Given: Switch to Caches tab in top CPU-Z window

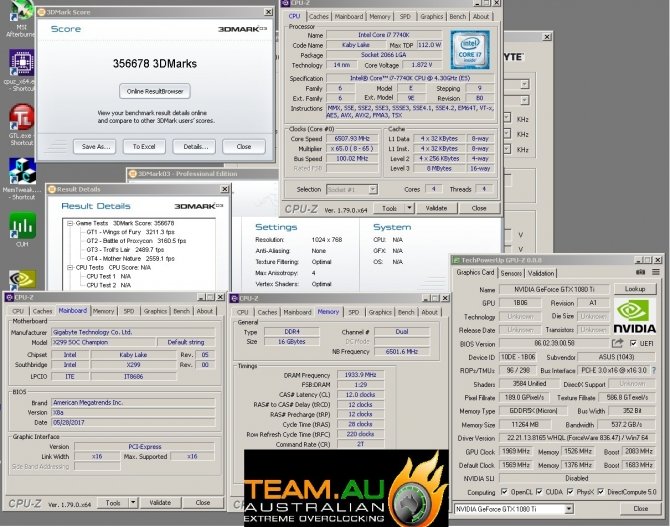Looking at the screenshot, I should click(x=319, y=16).
